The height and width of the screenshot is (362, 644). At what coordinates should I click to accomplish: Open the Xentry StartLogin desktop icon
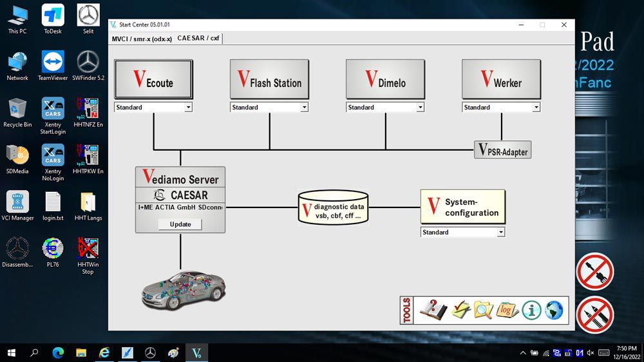click(x=53, y=117)
